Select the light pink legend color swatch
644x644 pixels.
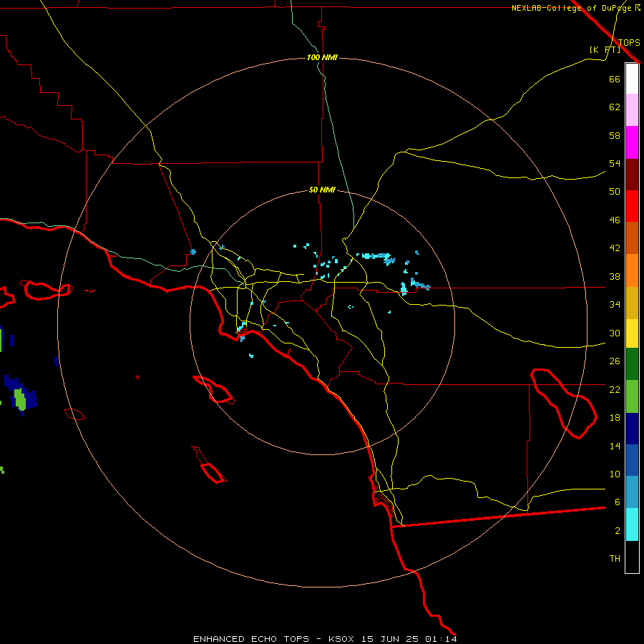(x=632, y=109)
